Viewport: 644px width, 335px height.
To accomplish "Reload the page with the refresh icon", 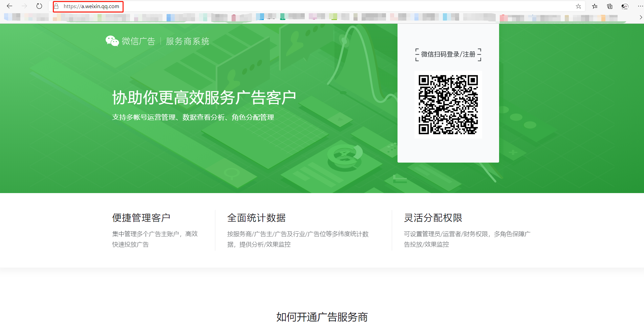I will pos(39,6).
